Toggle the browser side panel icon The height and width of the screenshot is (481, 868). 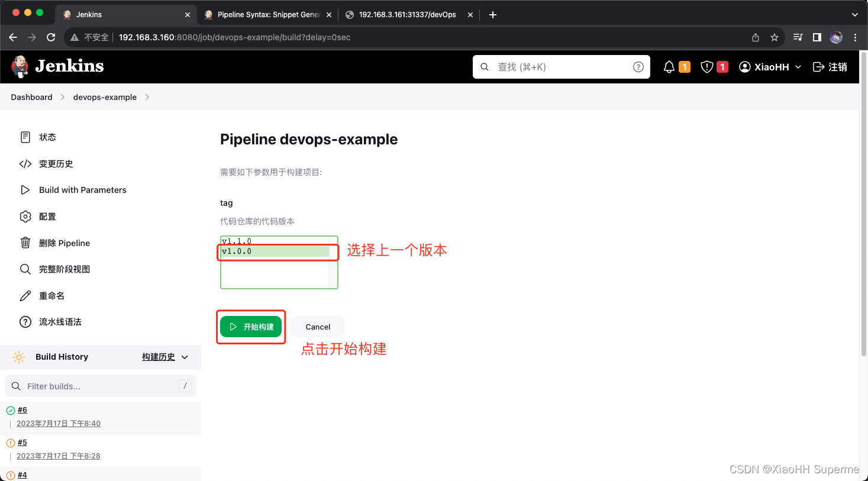tap(817, 37)
